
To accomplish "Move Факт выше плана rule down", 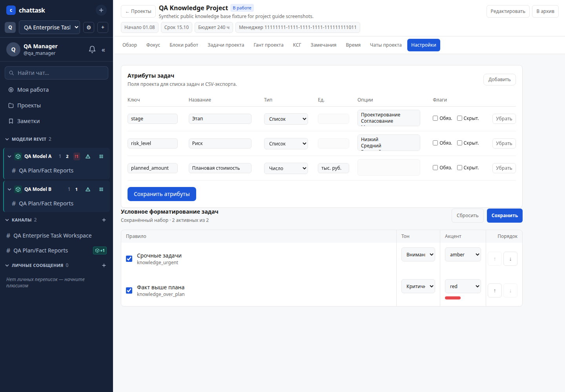I will (x=510, y=290).
